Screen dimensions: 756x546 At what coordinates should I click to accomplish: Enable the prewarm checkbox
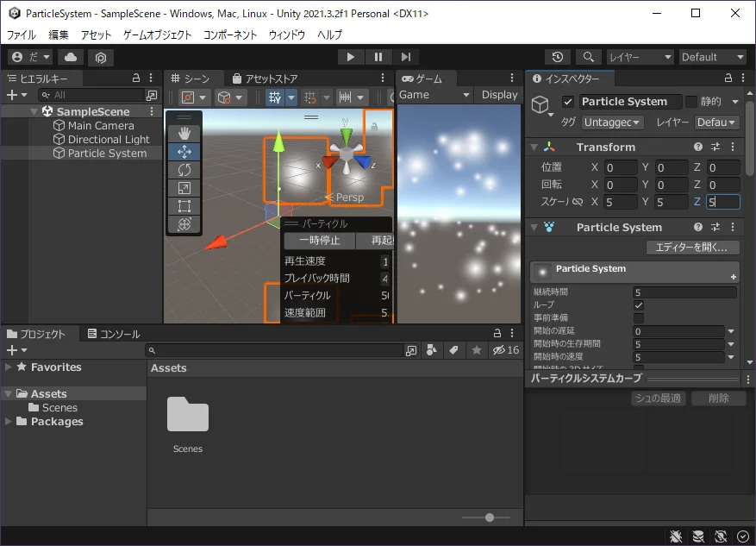pyautogui.click(x=639, y=318)
